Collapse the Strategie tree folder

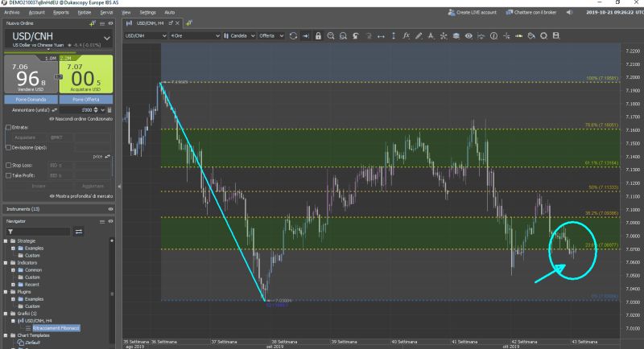click(6, 240)
